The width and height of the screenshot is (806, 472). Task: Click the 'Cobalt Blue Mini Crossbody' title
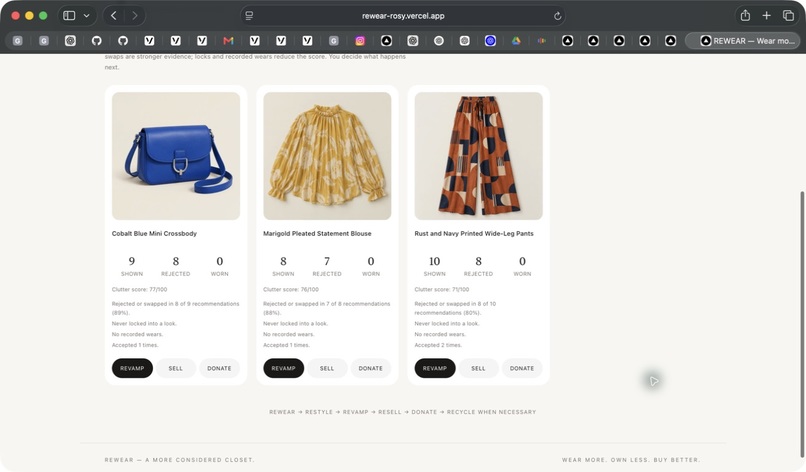tap(154, 233)
